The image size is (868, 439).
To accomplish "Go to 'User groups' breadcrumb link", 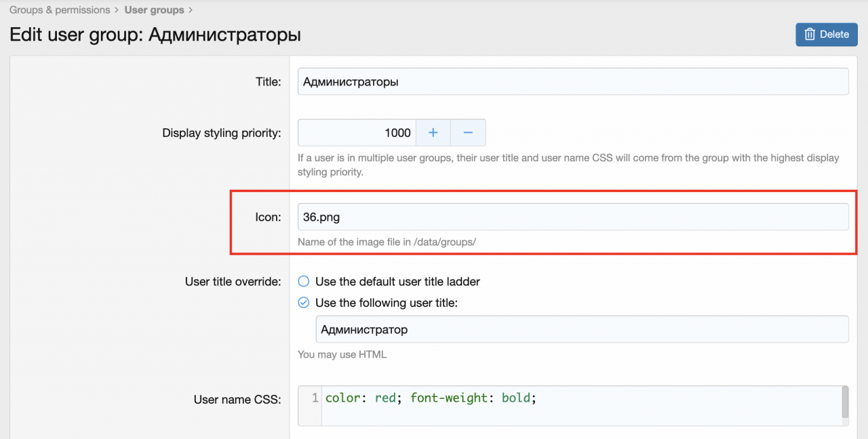I will (154, 10).
